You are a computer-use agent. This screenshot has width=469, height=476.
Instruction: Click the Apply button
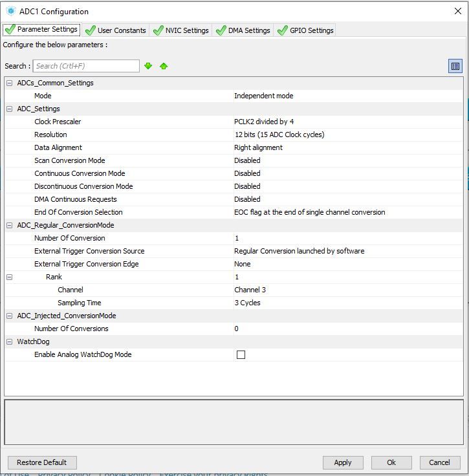coord(343,462)
